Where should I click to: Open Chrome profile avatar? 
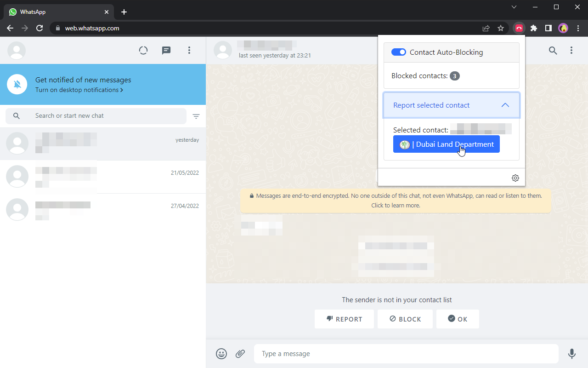563,28
